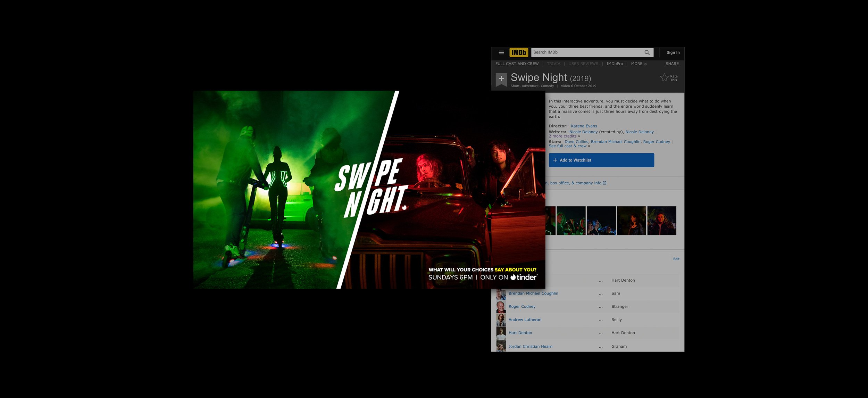Click the IMDb logo
This screenshot has height=398, width=868.
click(x=518, y=52)
